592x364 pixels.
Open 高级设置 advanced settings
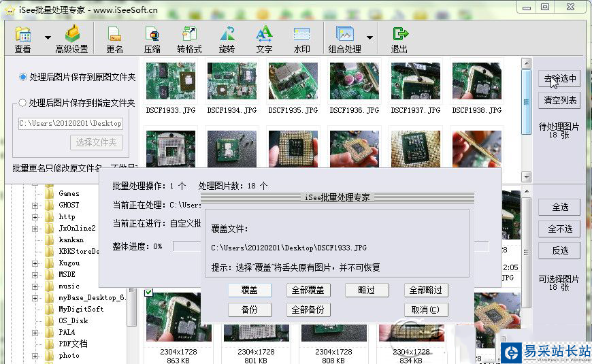click(x=71, y=39)
